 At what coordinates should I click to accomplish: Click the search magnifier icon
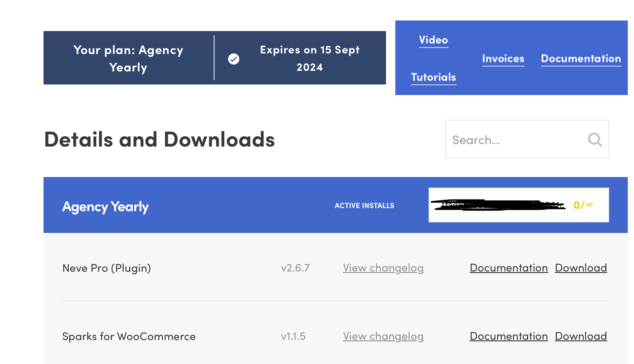[x=595, y=139]
